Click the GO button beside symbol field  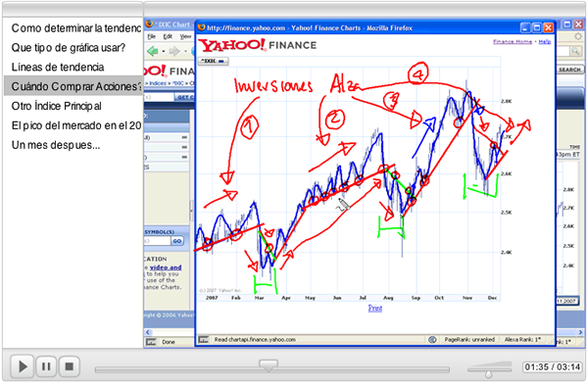pyautogui.click(x=177, y=241)
